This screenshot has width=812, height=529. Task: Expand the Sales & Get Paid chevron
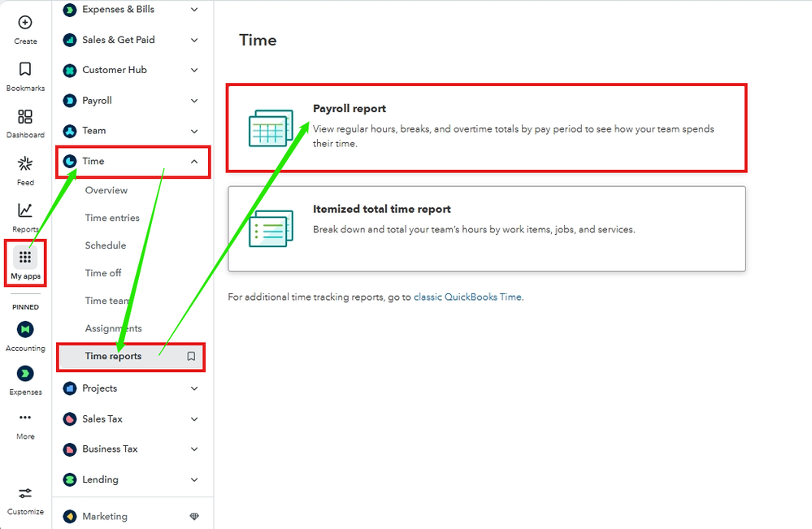coord(194,40)
